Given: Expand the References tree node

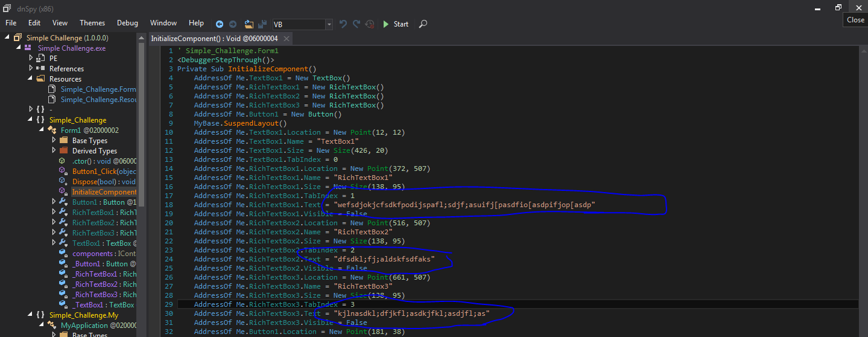Looking at the screenshot, I should pos(31,69).
